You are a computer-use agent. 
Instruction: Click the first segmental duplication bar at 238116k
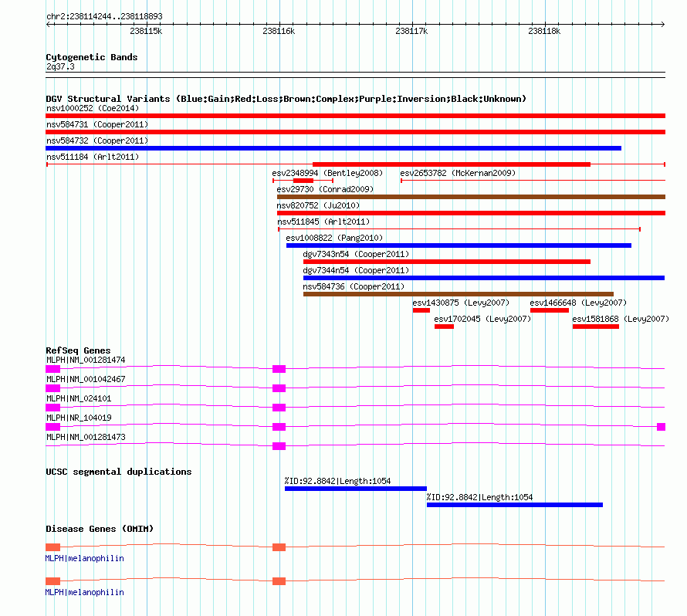point(356,489)
